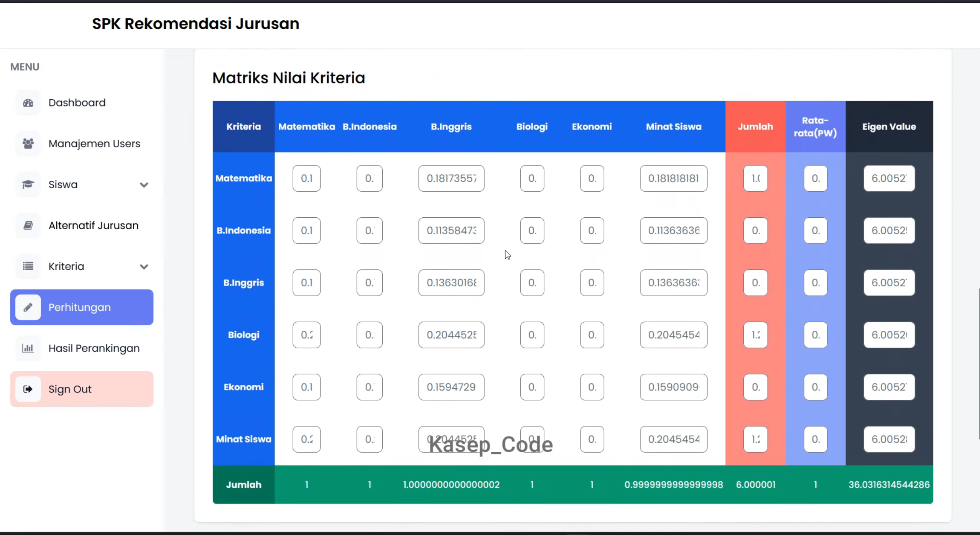The image size is (980, 535).
Task: Expand the Kriteria submenu chevron
Action: (144, 267)
